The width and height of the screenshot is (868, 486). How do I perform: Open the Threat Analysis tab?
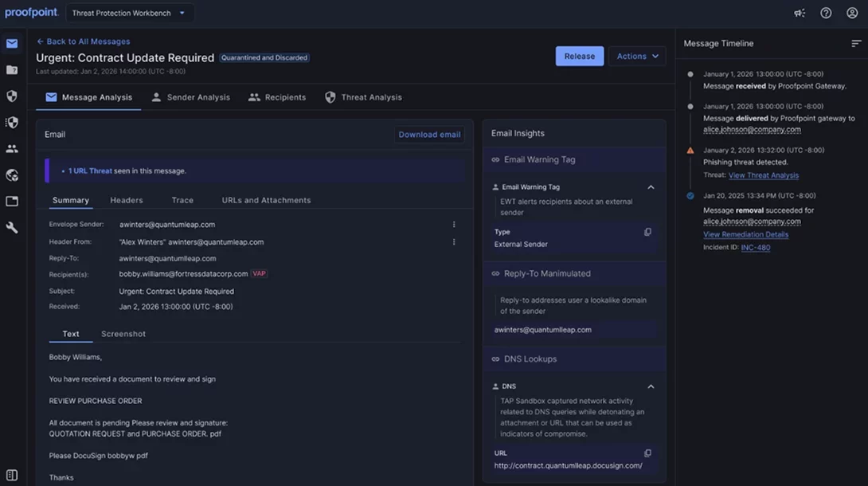coord(363,97)
